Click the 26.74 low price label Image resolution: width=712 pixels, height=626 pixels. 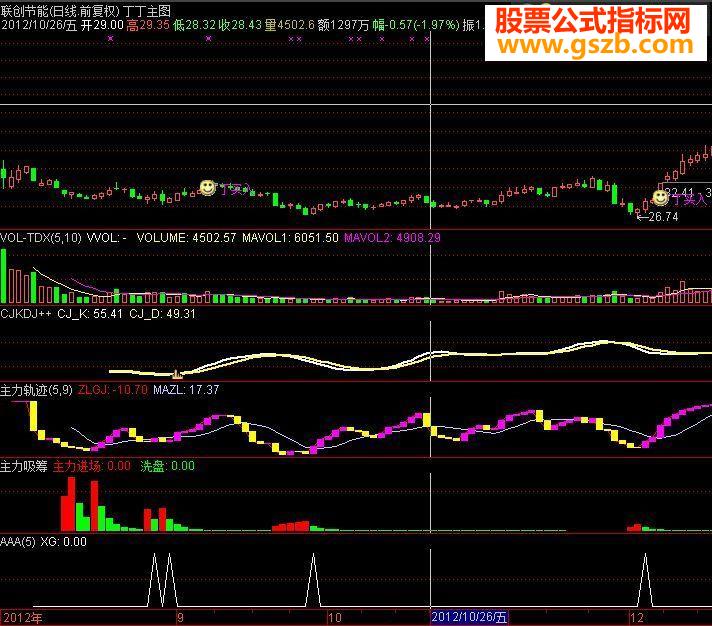pos(663,217)
